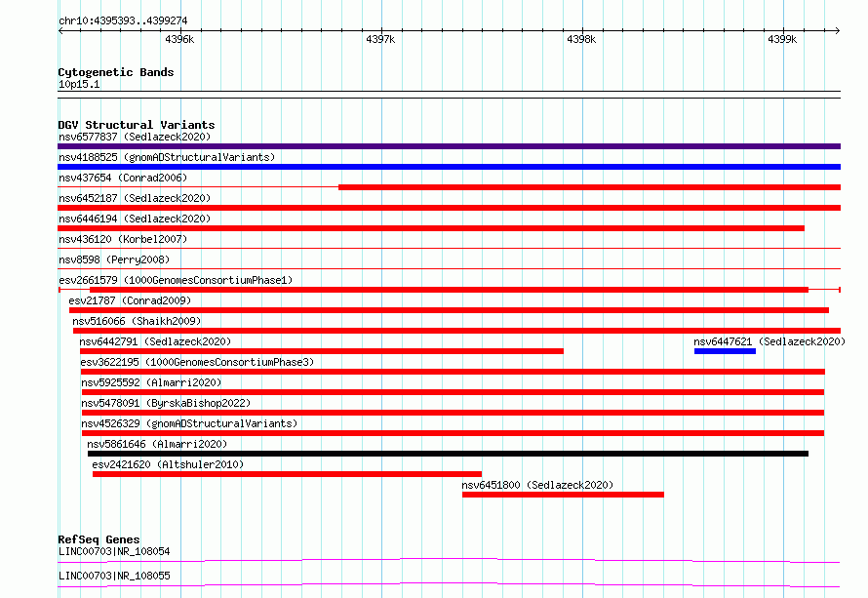Click the red nsv516066 variant bar
This screenshot has height=598, width=868.
coord(456,331)
